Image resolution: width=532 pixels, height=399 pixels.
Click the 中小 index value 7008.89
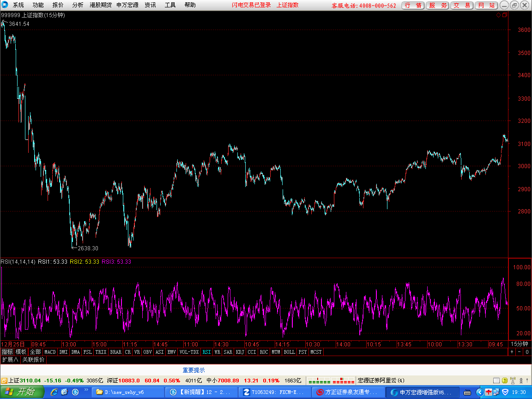click(x=228, y=381)
